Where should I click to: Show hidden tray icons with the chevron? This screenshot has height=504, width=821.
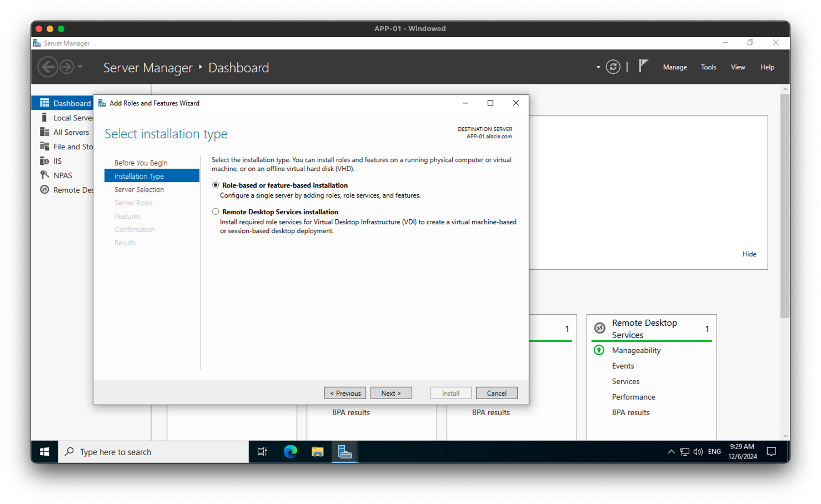pyautogui.click(x=671, y=451)
